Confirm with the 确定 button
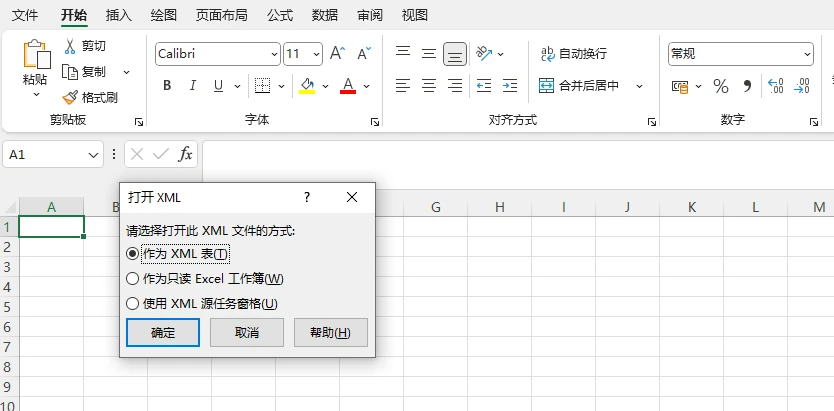 (x=163, y=333)
